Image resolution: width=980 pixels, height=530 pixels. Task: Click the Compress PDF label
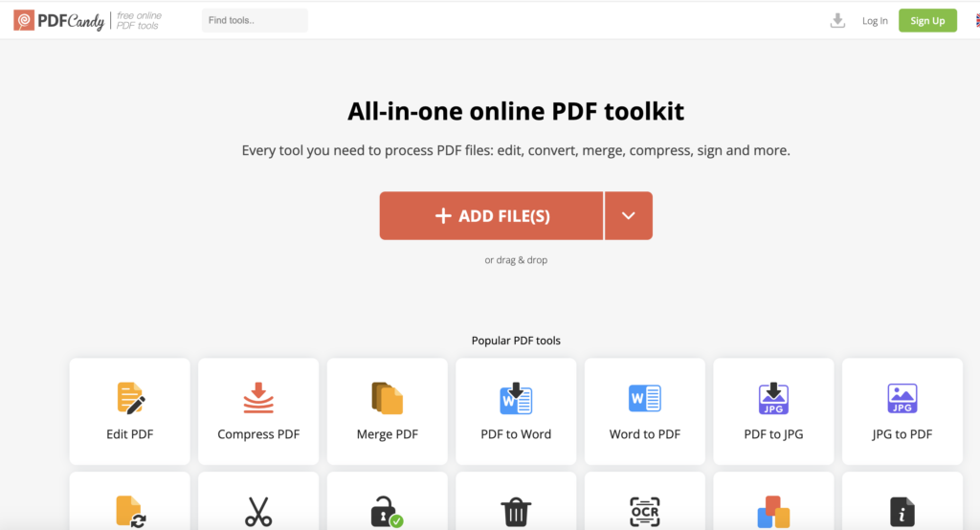click(x=258, y=434)
